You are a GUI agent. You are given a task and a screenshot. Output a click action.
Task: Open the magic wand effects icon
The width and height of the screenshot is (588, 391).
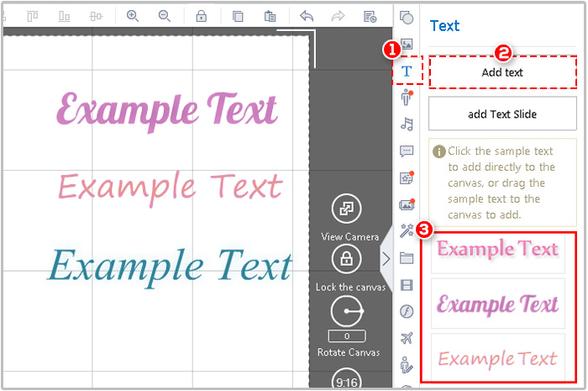[x=407, y=230]
